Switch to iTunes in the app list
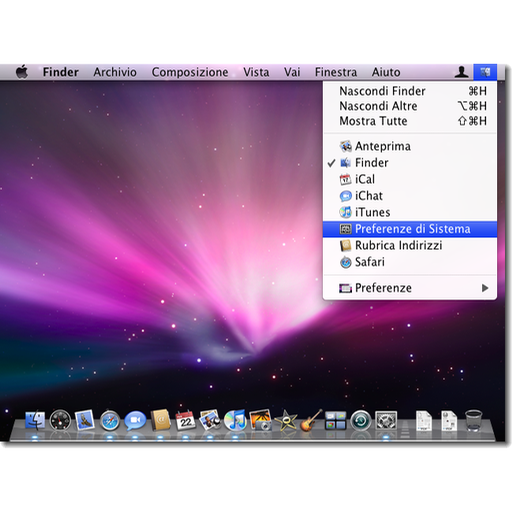 click(x=410, y=212)
